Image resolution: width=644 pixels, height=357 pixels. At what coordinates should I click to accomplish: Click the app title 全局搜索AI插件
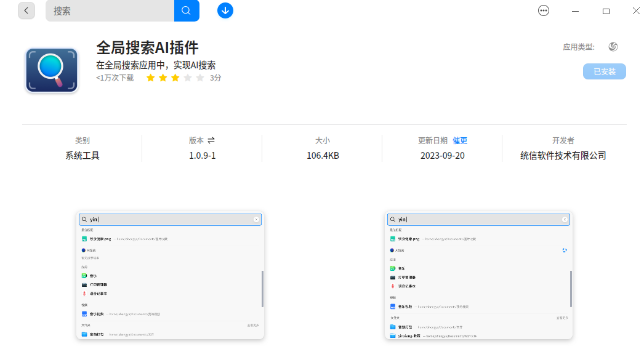(x=147, y=47)
